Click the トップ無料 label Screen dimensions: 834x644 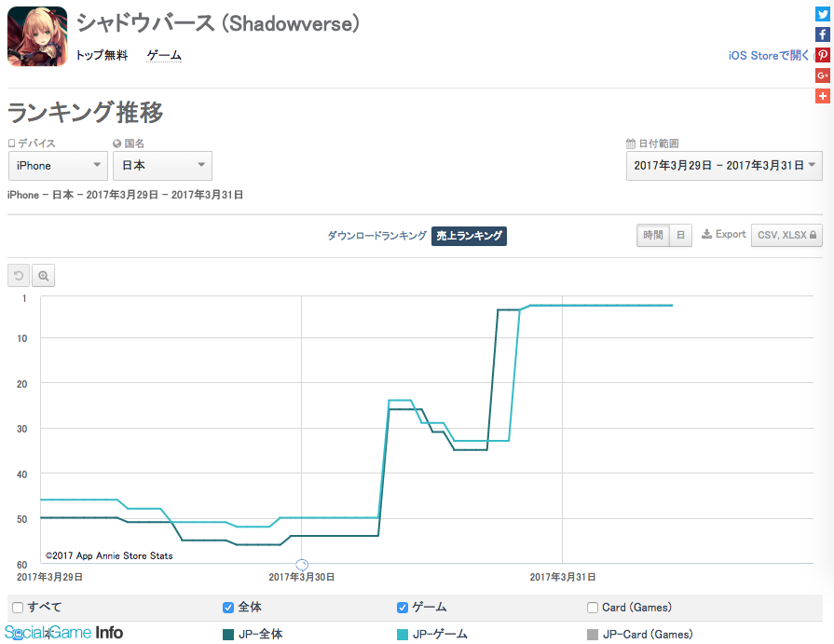pos(102,55)
